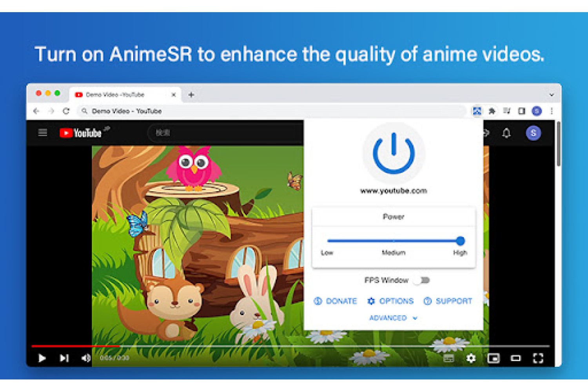This screenshot has height=392, width=588.
Task: Open the browser extensions puzzle icon
Action: pyautogui.click(x=492, y=111)
